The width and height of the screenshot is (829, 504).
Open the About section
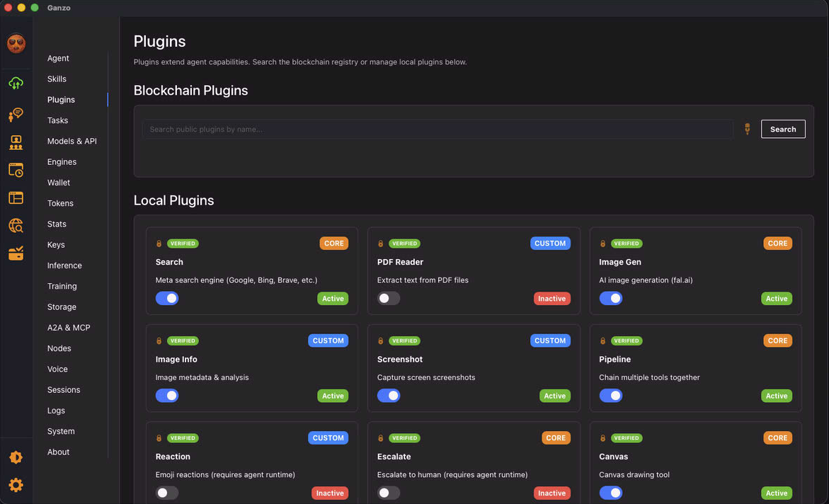(58, 452)
